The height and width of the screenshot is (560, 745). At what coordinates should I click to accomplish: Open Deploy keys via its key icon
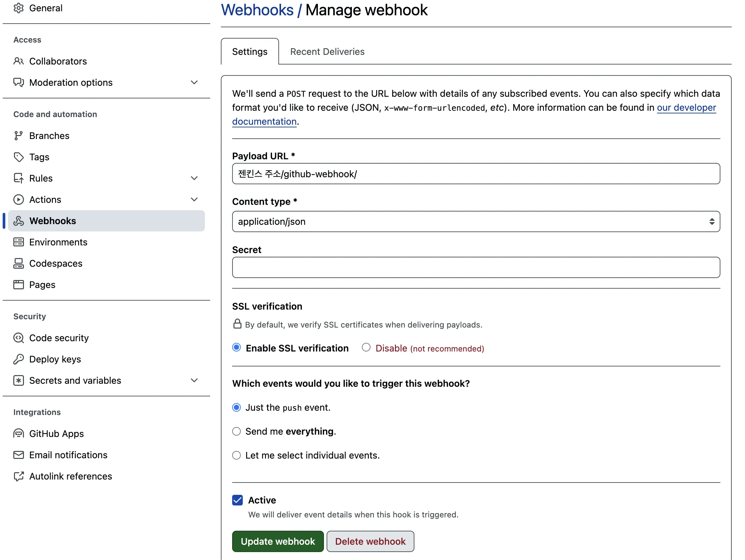[x=19, y=359]
